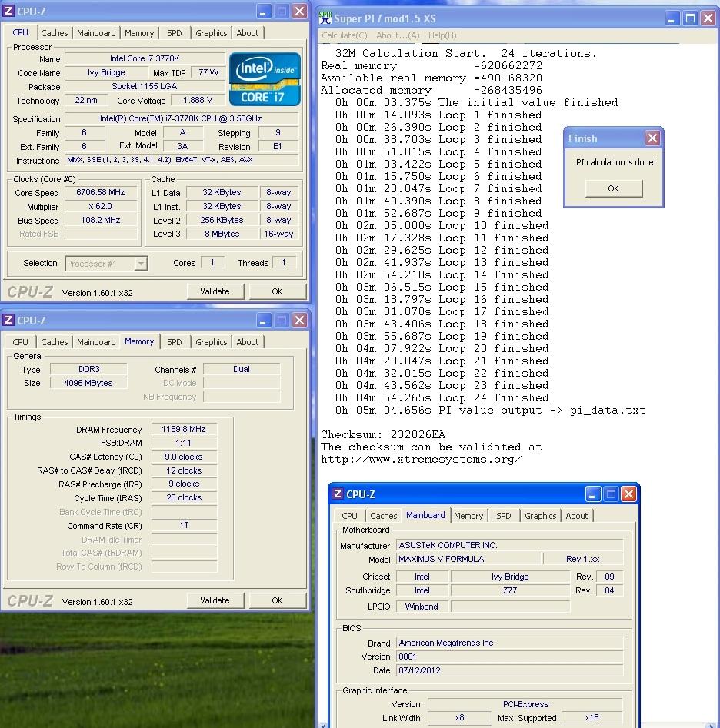
Task: Click the Checksum: 232026EA line in Super PI
Action: point(383,434)
